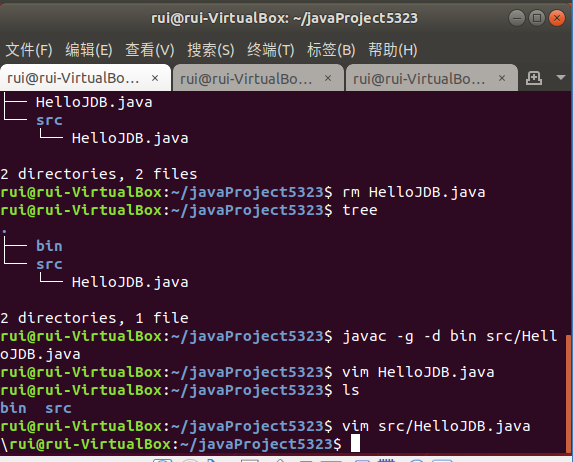Screen dimensions: 573x462
Task: Click the 'bin' entry in second tree
Action: point(49,246)
